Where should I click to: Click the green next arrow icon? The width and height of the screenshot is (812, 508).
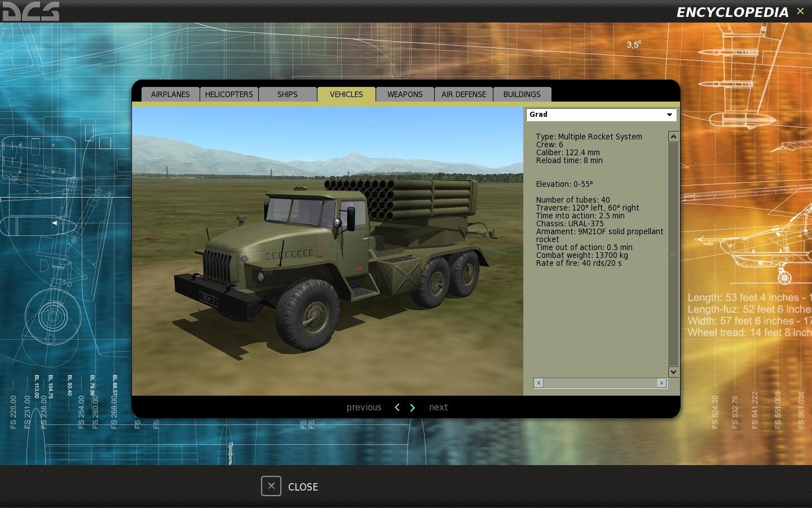(413, 408)
